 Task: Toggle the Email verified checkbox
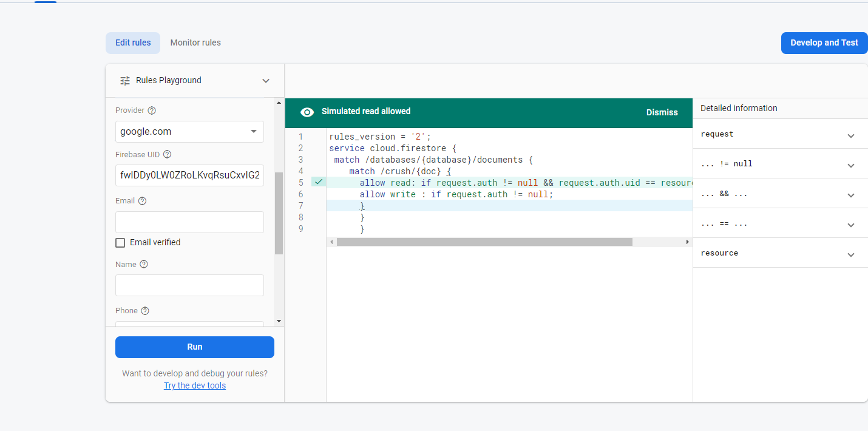120,243
